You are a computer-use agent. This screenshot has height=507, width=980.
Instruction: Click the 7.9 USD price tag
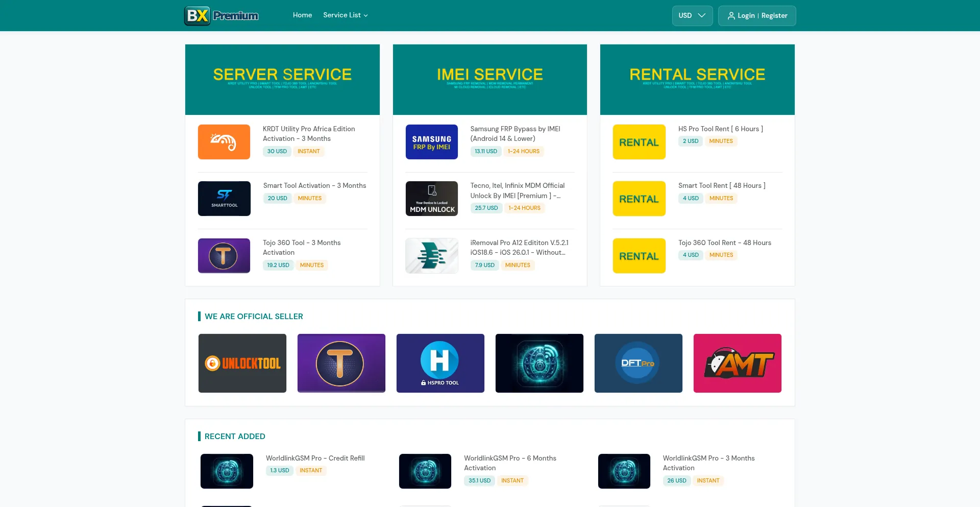(485, 265)
